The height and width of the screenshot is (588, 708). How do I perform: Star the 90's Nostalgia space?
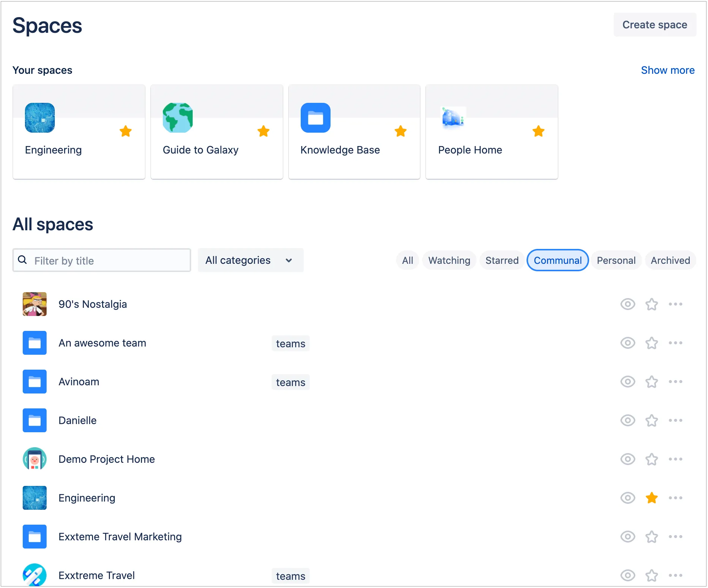[652, 304]
